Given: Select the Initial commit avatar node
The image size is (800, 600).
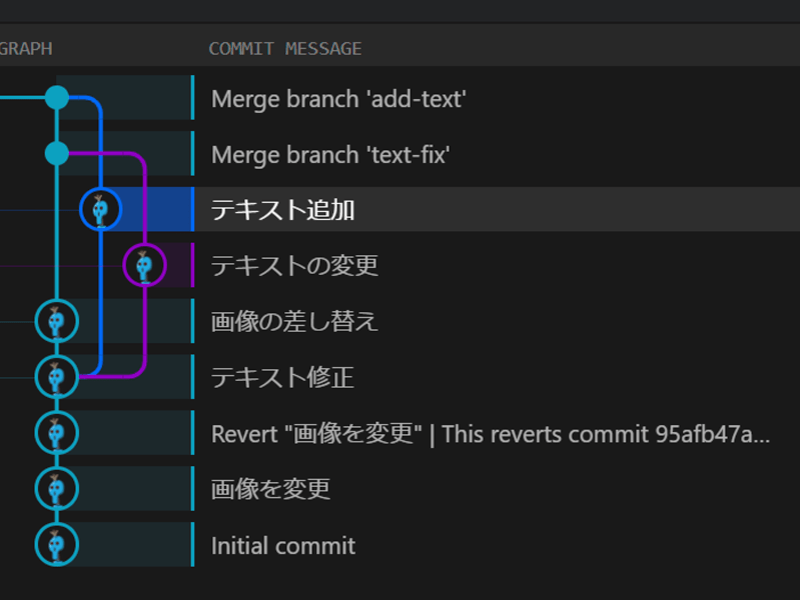Looking at the screenshot, I should click(57, 545).
